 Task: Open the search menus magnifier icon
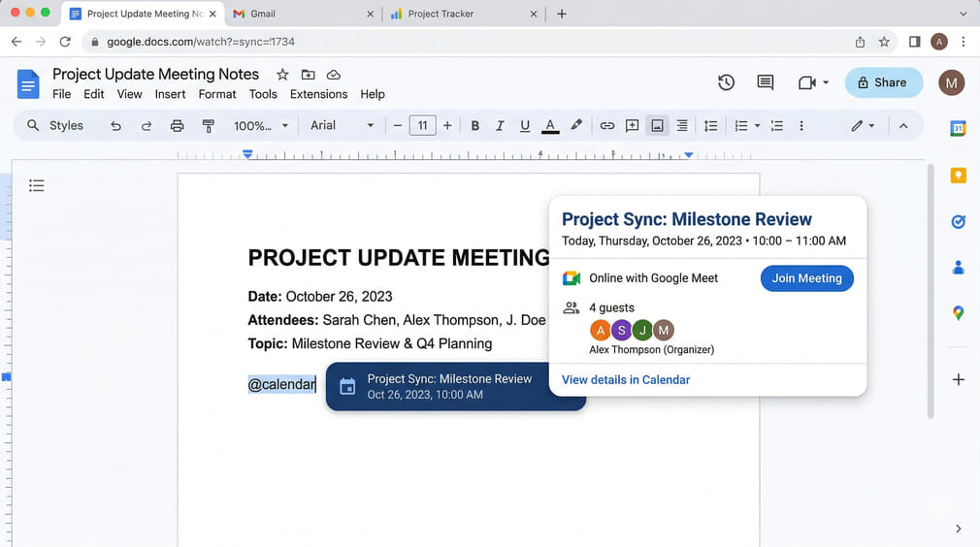tap(32, 125)
